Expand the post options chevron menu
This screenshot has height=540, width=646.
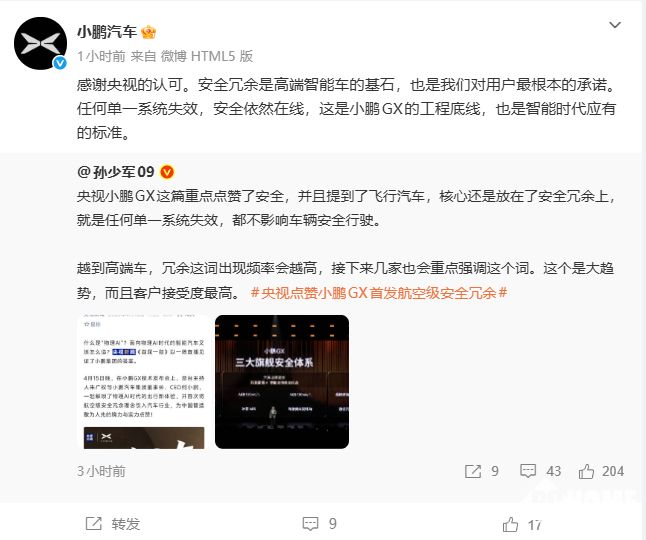[x=615, y=25]
